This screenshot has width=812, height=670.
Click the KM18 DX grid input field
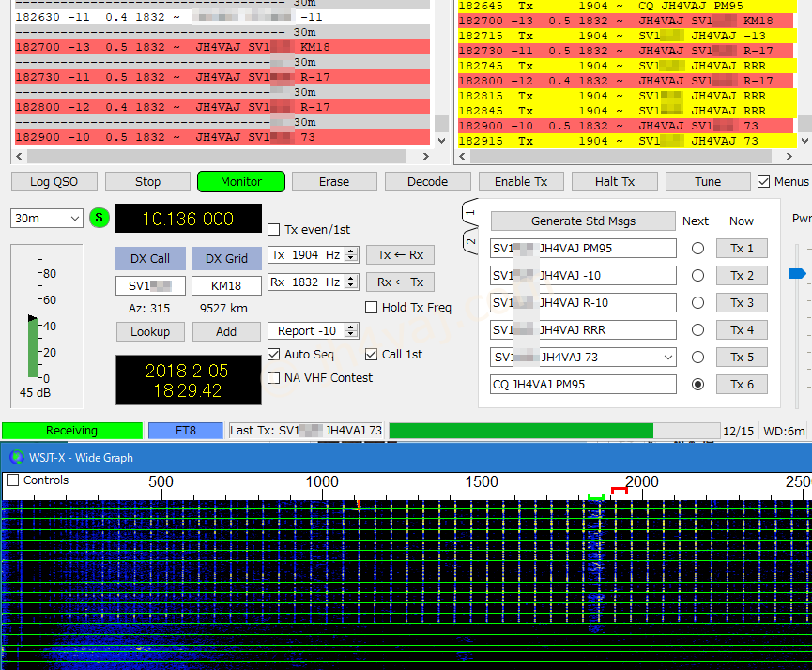(x=226, y=286)
